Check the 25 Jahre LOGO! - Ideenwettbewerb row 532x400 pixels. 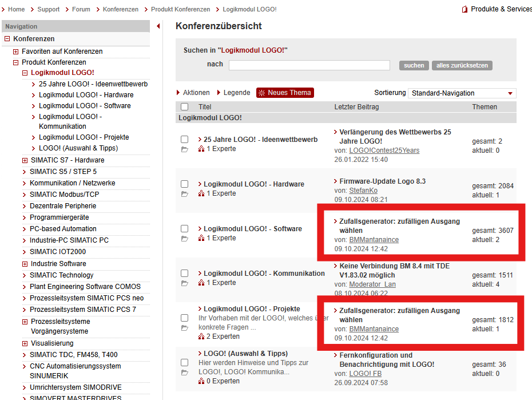pyautogui.click(x=185, y=140)
